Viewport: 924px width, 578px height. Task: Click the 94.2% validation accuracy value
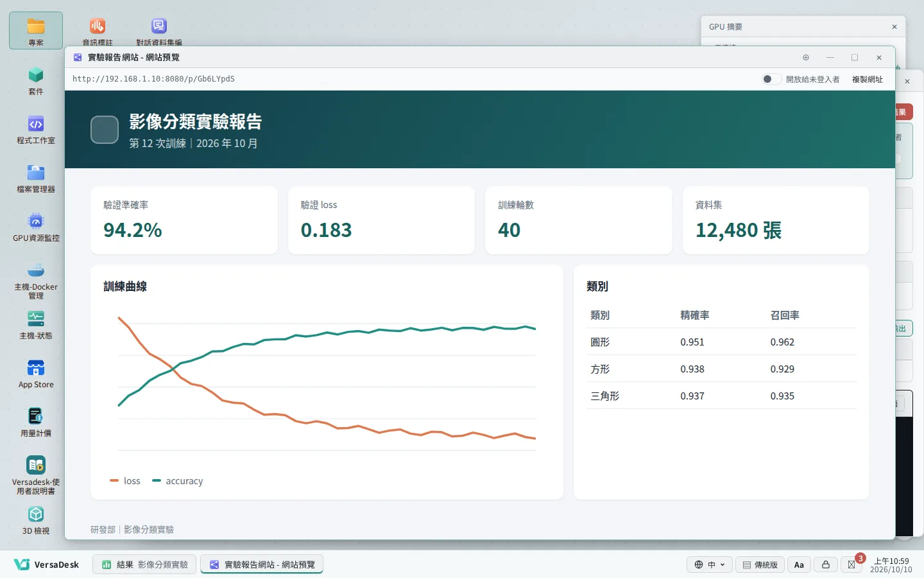pyautogui.click(x=133, y=230)
